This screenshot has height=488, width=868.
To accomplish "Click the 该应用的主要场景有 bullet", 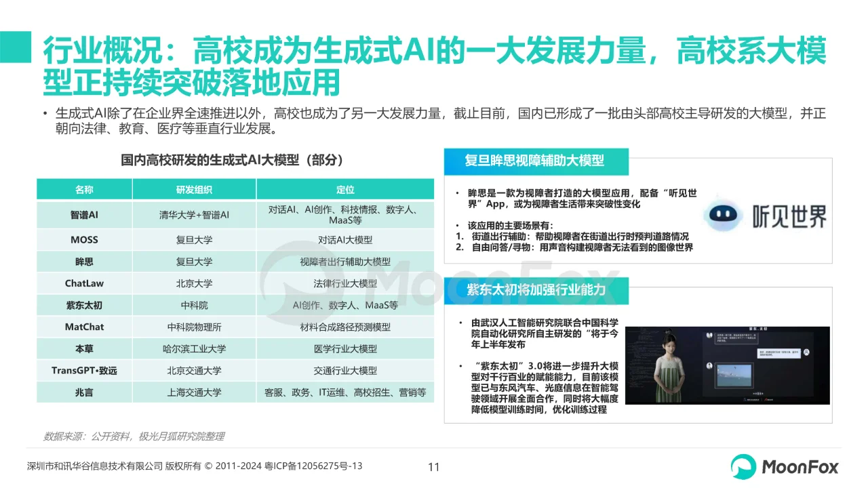I will [505, 225].
